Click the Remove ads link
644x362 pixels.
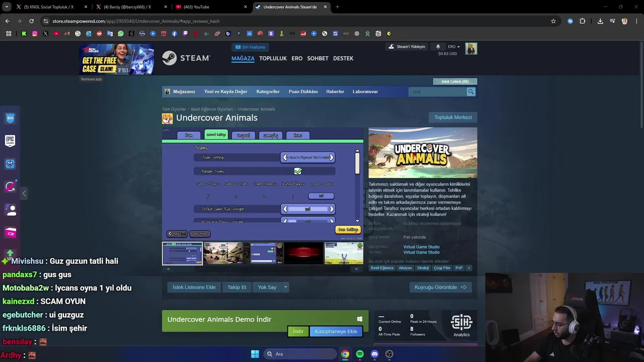92,79
